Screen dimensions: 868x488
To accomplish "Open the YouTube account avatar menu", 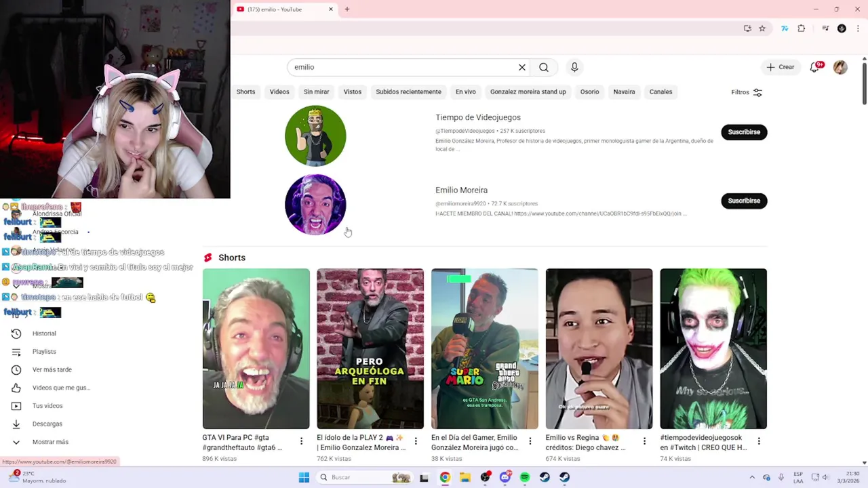I will click(840, 67).
